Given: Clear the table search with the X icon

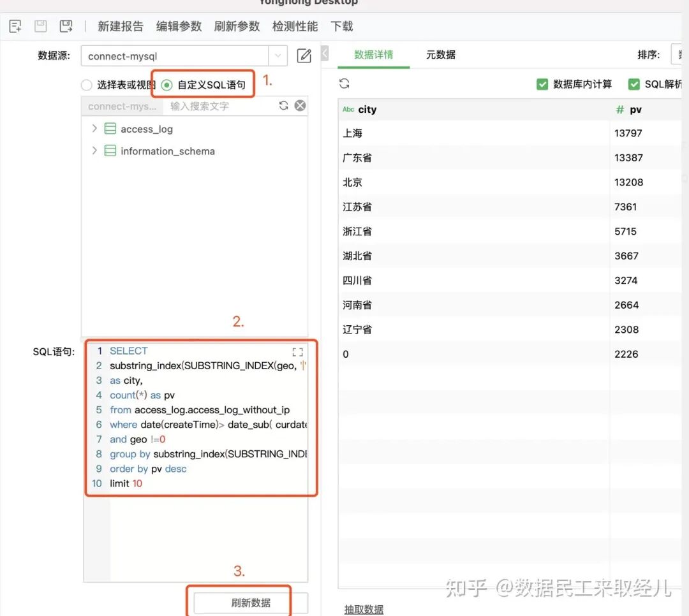Looking at the screenshot, I should [300, 105].
